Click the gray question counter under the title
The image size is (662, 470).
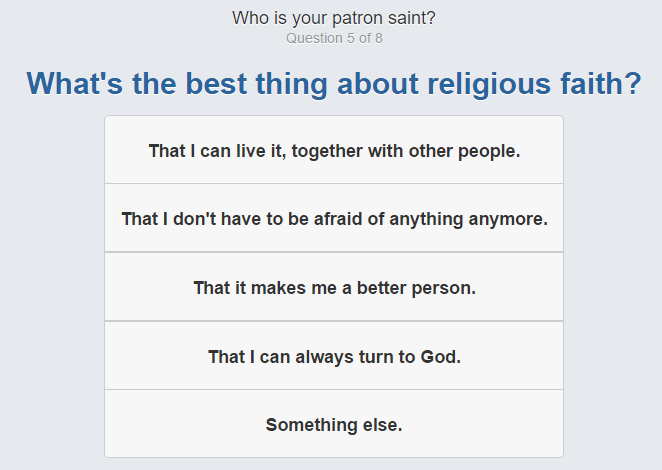[x=334, y=38]
